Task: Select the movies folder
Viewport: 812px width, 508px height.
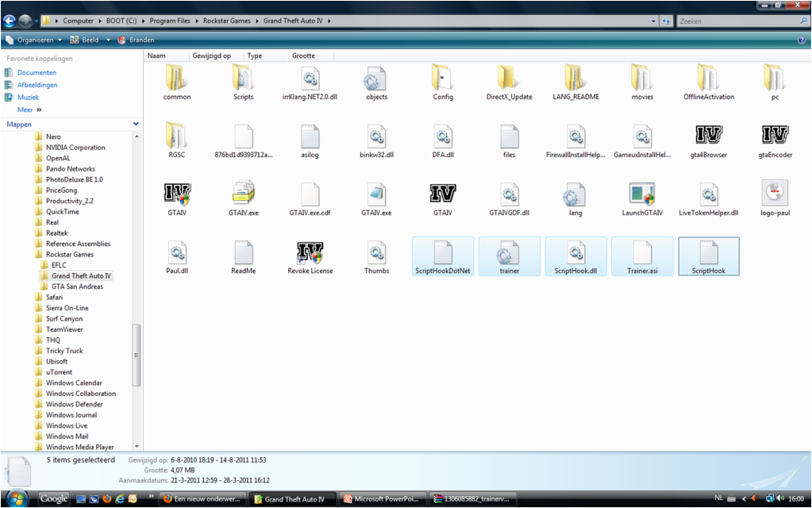Action: click(642, 83)
